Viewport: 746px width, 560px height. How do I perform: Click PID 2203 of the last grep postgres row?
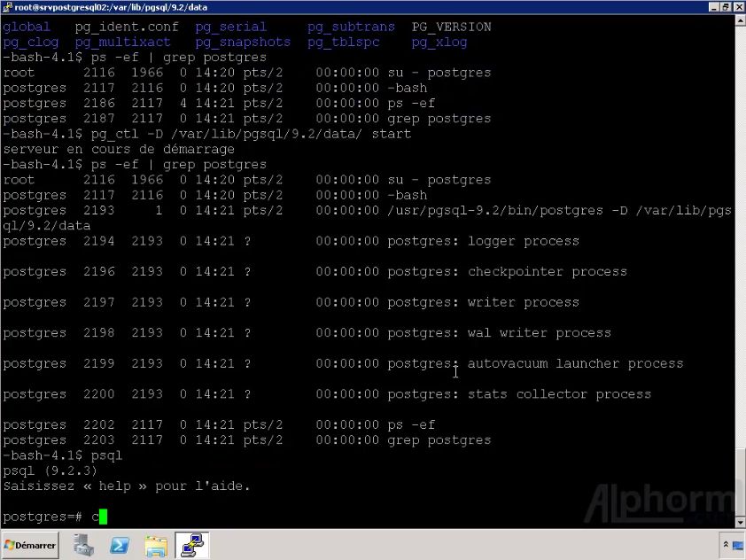99,440
